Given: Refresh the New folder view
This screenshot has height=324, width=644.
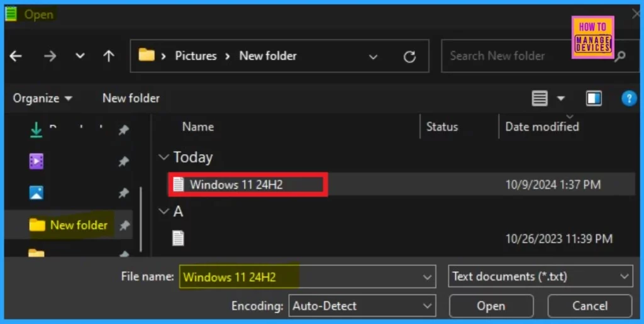Looking at the screenshot, I should click(x=409, y=56).
